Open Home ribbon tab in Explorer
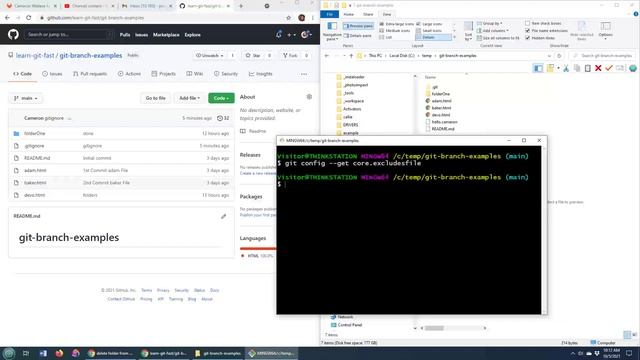 (349, 14)
